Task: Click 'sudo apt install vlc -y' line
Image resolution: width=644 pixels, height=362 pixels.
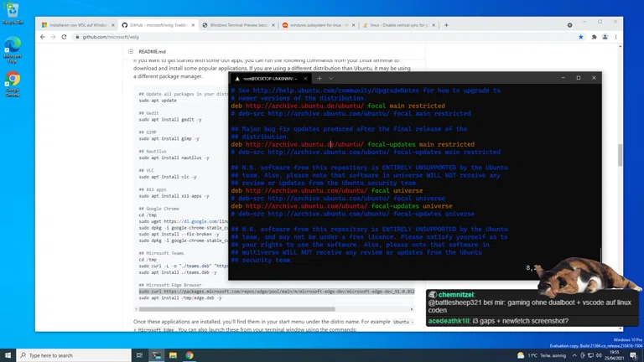Action: (168, 177)
